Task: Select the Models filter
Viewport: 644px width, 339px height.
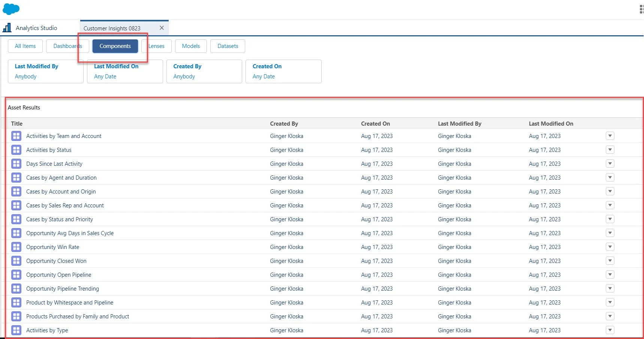Action: [x=191, y=46]
